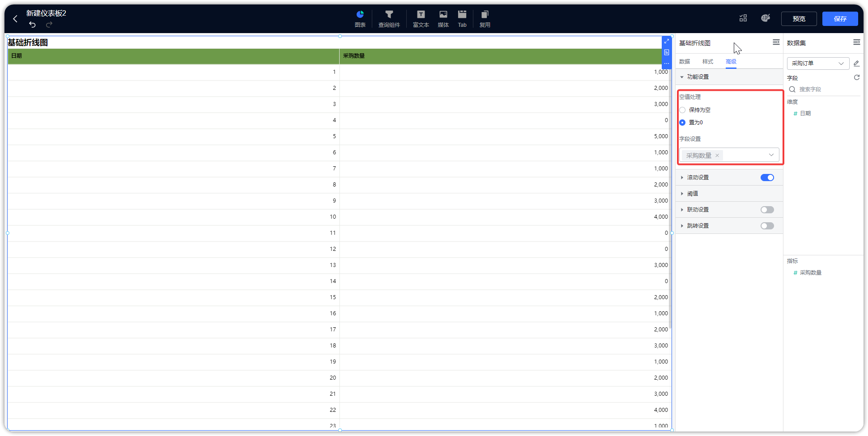Open the 字段设置 field dropdown

[729, 155]
